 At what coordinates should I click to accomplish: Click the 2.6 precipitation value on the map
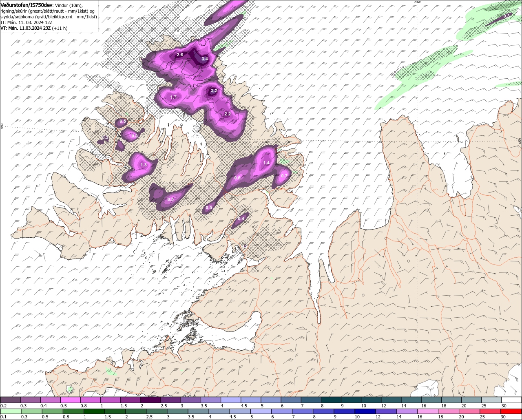tap(180, 55)
